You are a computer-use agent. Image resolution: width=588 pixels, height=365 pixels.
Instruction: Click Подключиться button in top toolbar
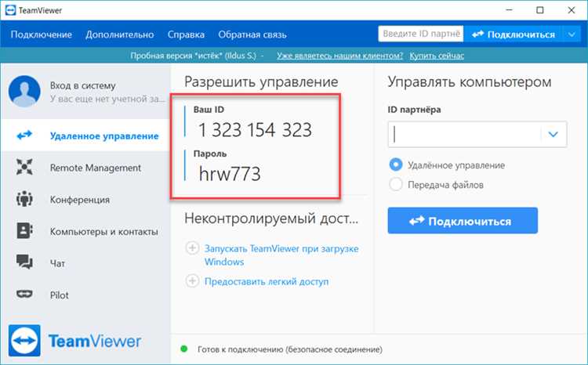coord(513,34)
